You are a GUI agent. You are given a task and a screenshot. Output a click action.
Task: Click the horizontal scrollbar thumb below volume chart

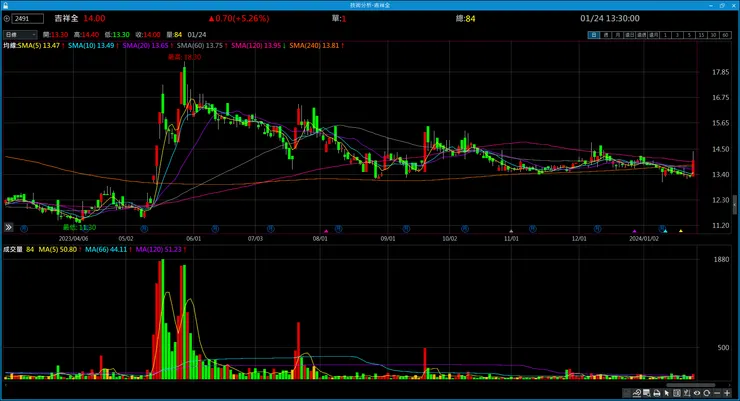tap(690, 385)
